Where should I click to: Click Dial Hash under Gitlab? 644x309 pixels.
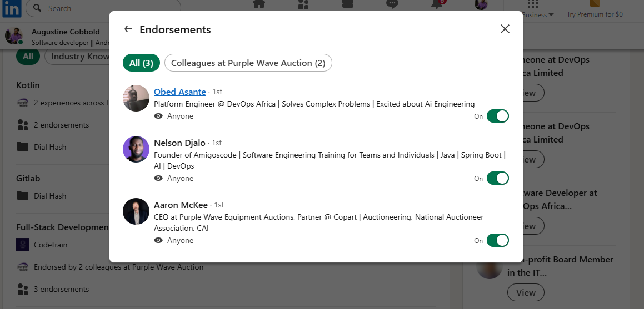point(50,196)
